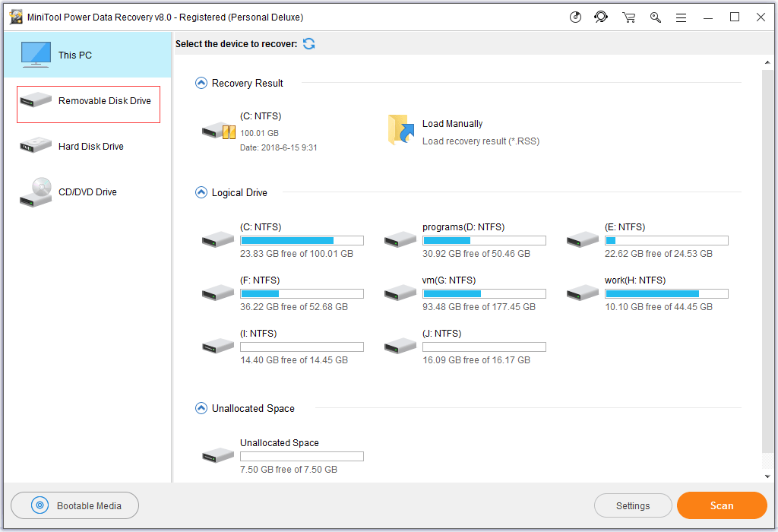Select CD/DVD Drive in sidebar
Image resolution: width=778 pixels, height=532 pixels.
(x=88, y=192)
